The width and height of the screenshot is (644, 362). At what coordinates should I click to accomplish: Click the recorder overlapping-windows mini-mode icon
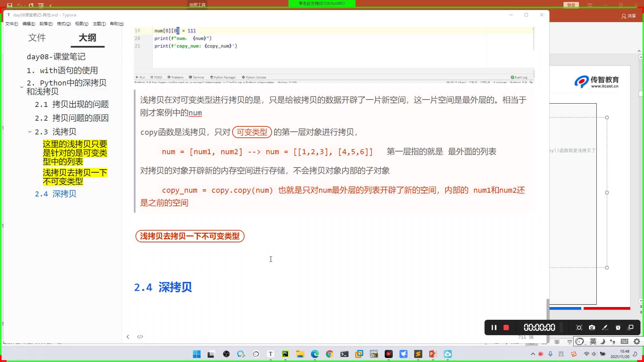(x=631, y=327)
